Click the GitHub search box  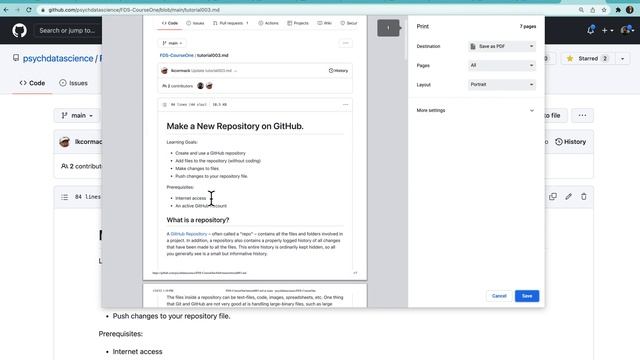(x=68, y=31)
